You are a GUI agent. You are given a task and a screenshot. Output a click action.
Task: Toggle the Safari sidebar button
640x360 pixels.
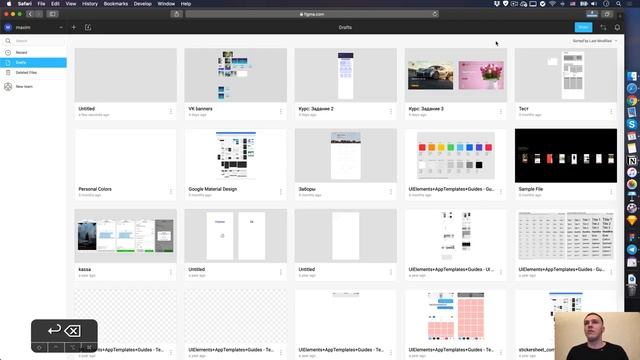pos(53,14)
